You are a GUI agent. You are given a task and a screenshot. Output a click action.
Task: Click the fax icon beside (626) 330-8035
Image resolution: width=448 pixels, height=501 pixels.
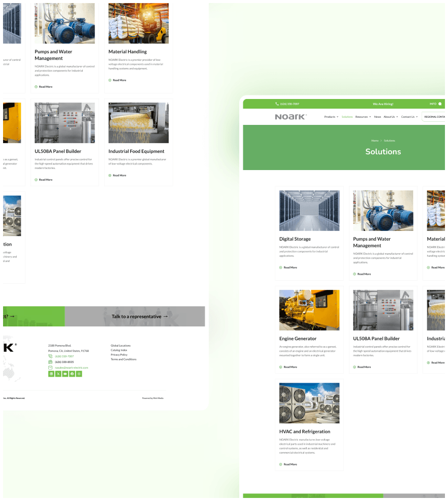50,362
